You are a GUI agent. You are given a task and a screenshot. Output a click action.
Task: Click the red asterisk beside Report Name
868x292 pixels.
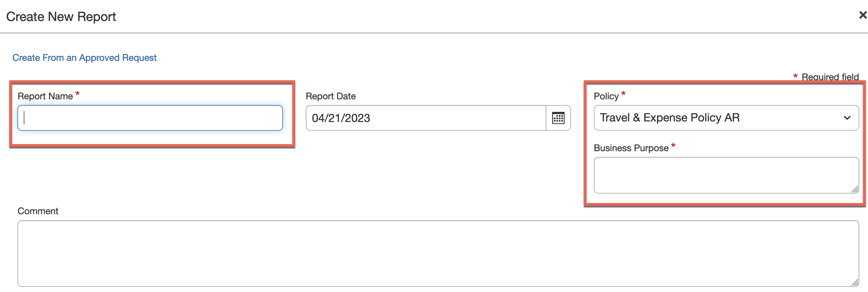(77, 94)
